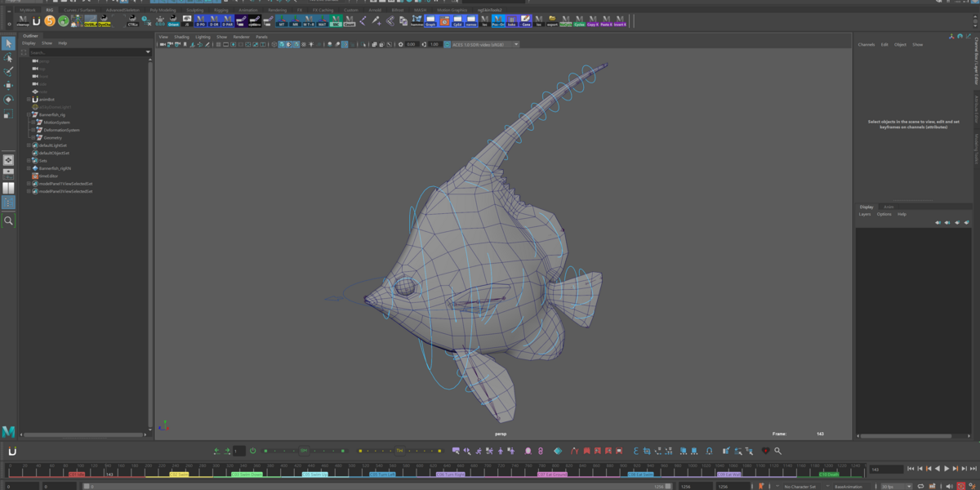Open the ACES 1.0 SDR-video view transform dropdown
The width and height of the screenshot is (980, 490).
[x=484, y=44]
